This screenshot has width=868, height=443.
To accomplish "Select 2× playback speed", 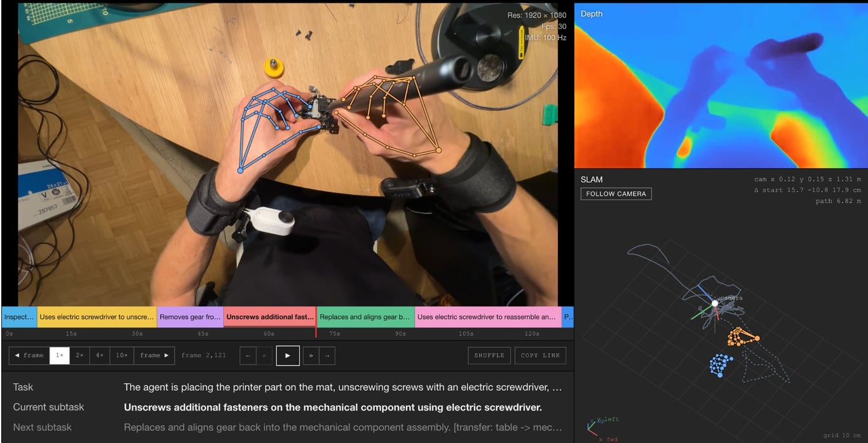I will [x=79, y=355].
